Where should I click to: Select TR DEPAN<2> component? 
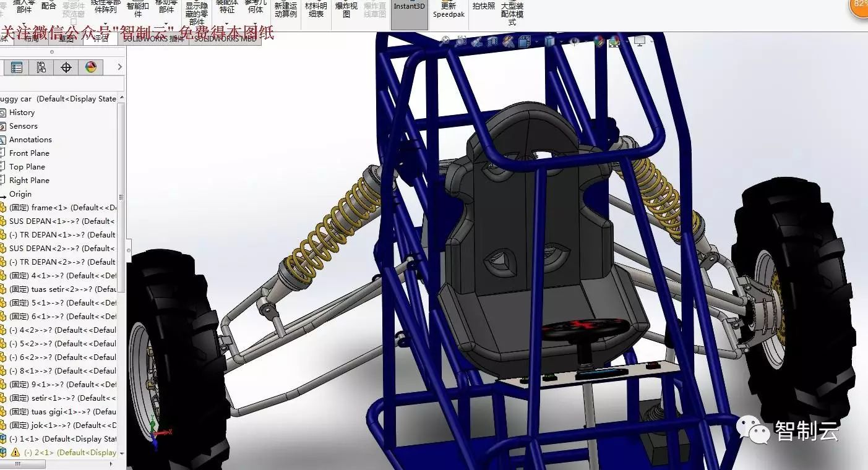pos(59,262)
